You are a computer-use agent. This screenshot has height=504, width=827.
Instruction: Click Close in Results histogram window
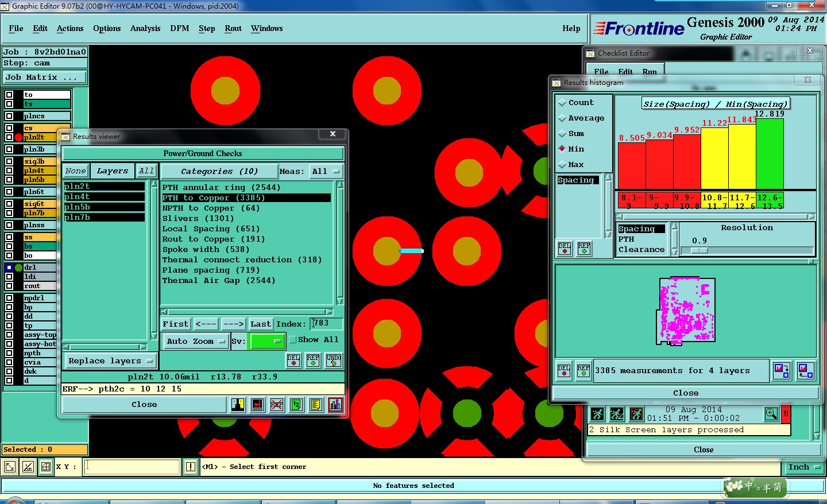click(x=686, y=393)
